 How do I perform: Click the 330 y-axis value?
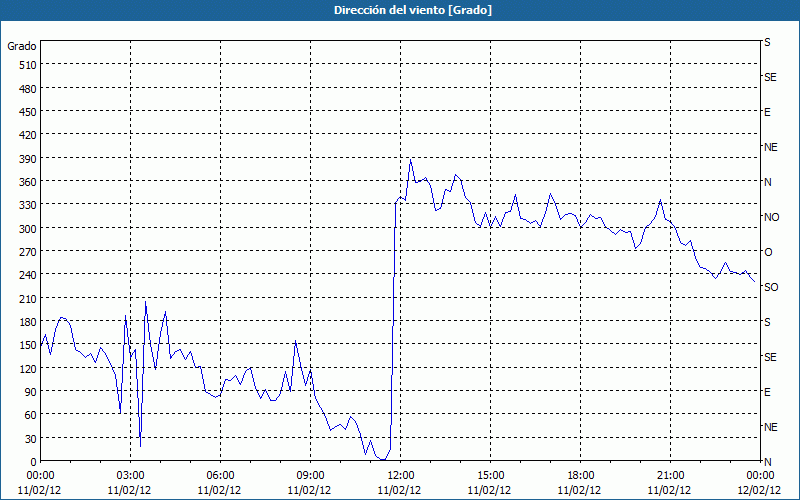point(29,205)
